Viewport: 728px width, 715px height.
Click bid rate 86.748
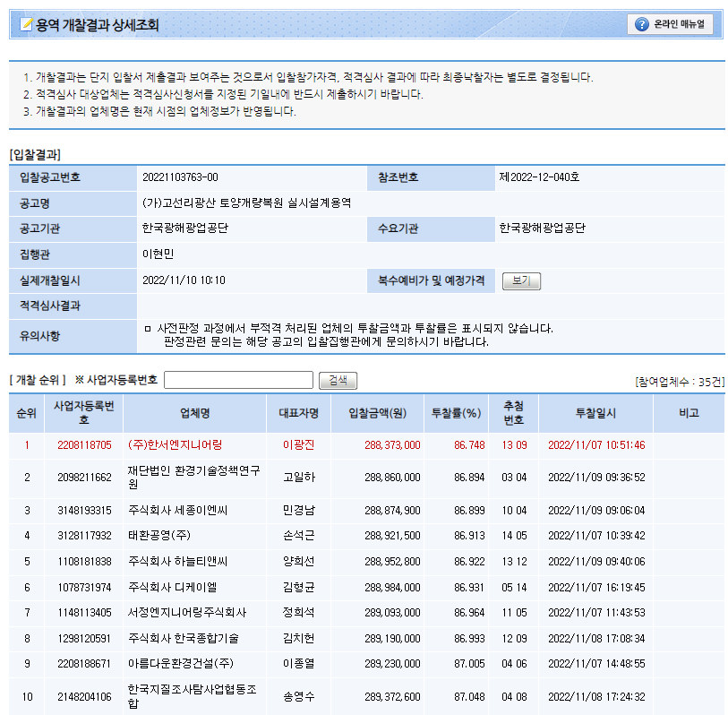coord(469,445)
